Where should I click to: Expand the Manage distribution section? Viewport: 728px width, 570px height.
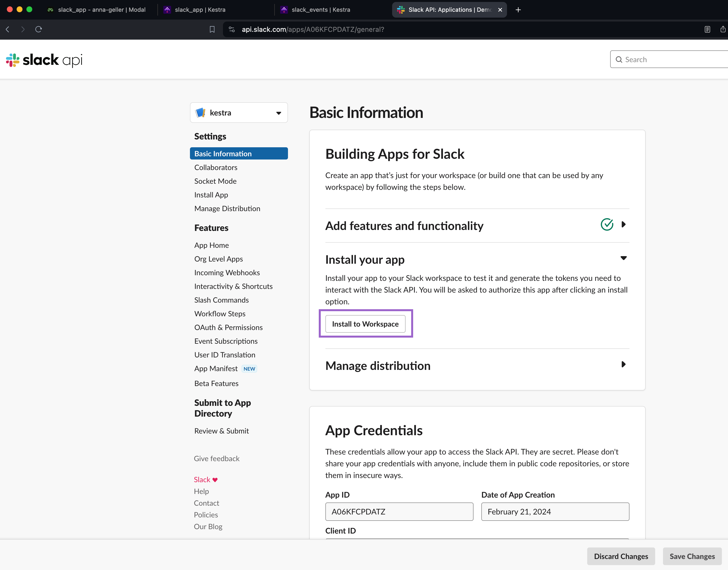[x=623, y=365]
